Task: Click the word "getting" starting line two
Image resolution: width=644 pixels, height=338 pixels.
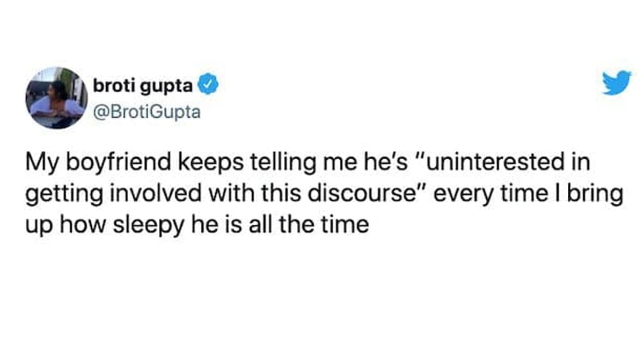Action: coord(60,195)
